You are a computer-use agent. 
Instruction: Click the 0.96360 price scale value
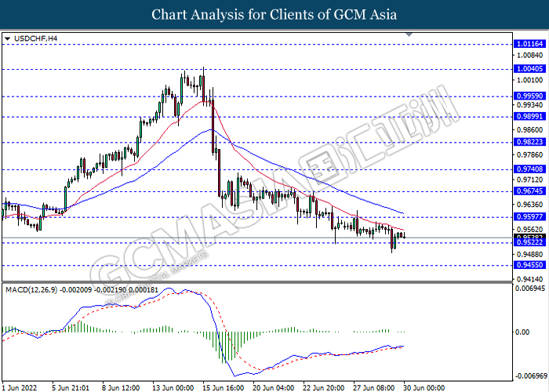click(x=529, y=205)
